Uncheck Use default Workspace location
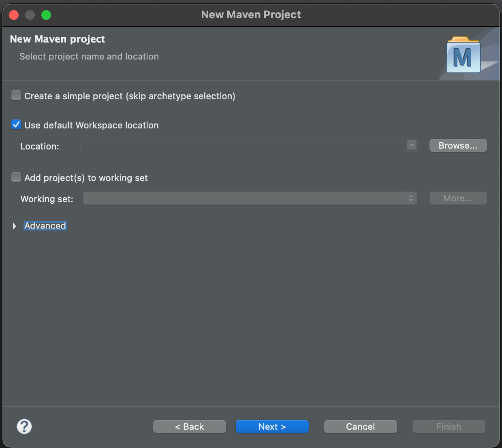 point(16,125)
